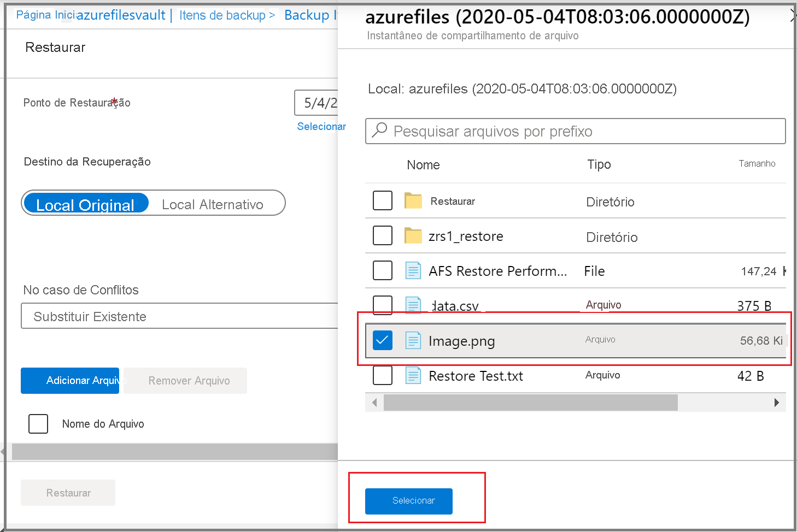The width and height of the screenshot is (797, 532).
Task: Click the 375 B size value
Action: point(754,306)
